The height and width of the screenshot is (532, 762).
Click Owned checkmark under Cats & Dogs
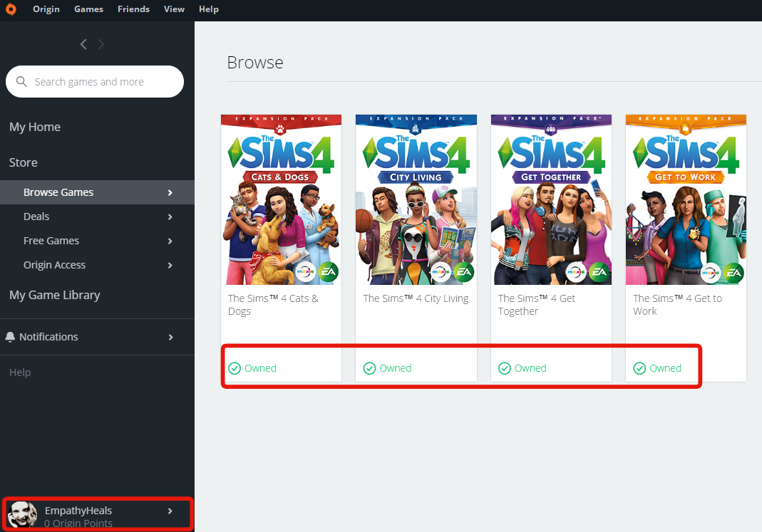click(x=235, y=368)
